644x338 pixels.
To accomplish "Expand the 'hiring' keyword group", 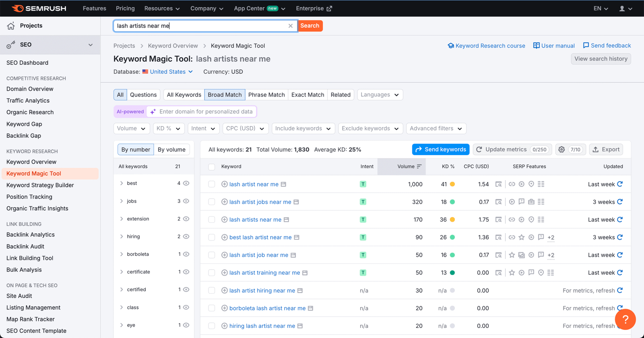I will tap(122, 236).
